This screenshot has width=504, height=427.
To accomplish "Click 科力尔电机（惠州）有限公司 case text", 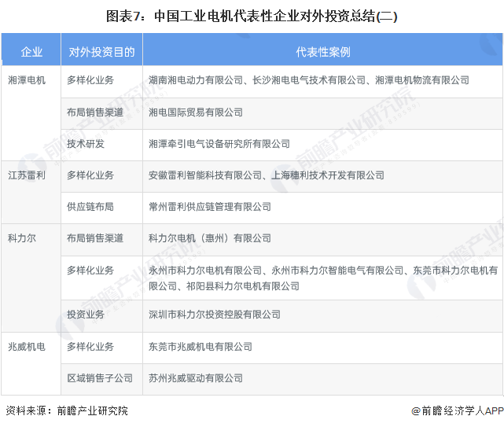I will pos(210,238).
